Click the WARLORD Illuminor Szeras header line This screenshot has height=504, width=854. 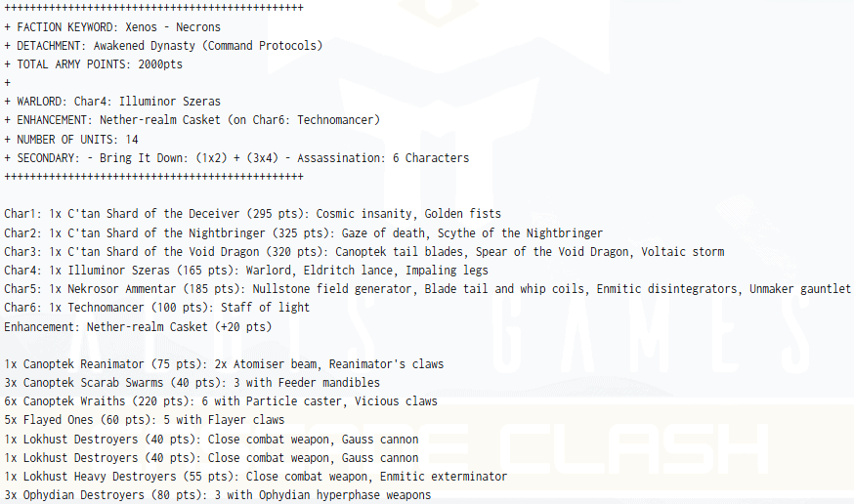point(112,101)
